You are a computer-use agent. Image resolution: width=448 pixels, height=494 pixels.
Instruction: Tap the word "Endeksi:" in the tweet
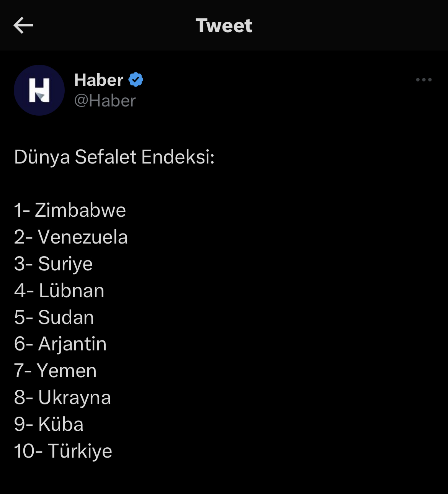(x=178, y=157)
